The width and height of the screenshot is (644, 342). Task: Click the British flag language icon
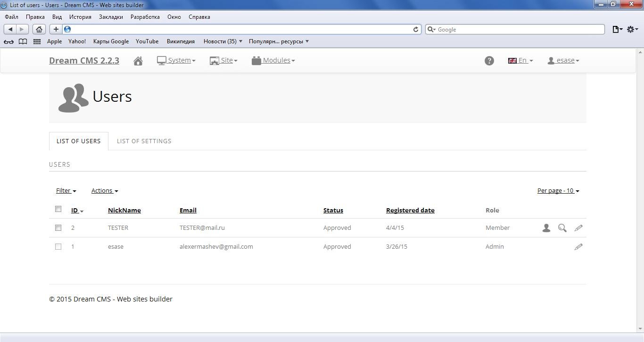(512, 60)
